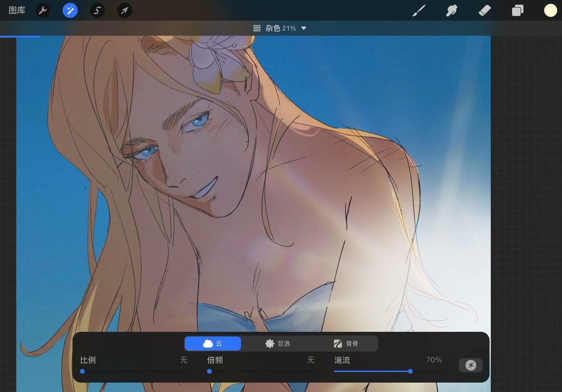Open the active color picker circle
Screen dimensions: 562x392
[x=550, y=10]
